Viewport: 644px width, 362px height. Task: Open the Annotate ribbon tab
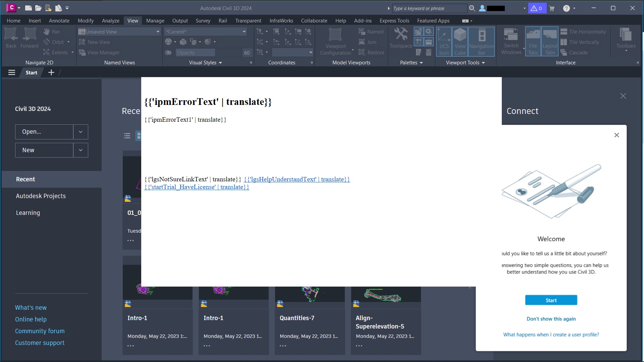(x=59, y=20)
